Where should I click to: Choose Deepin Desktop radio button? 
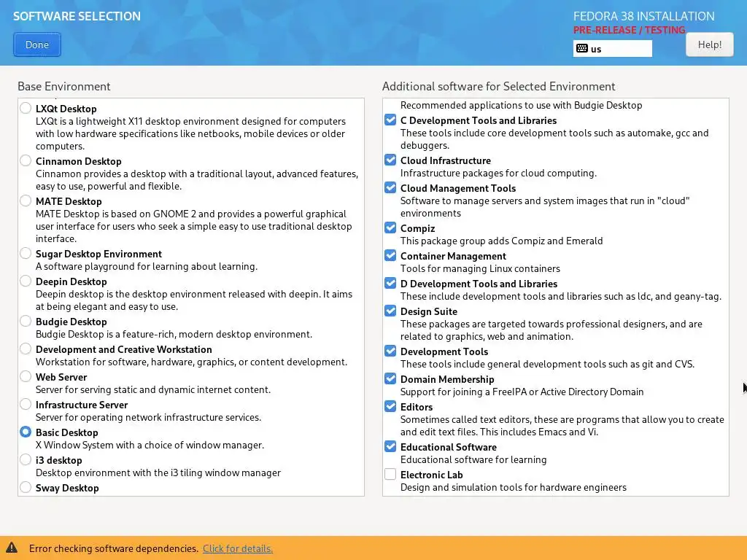pyautogui.click(x=26, y=281)
